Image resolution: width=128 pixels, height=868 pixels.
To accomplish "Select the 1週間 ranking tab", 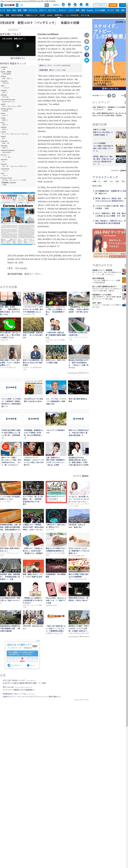I will tap(106, 181).
